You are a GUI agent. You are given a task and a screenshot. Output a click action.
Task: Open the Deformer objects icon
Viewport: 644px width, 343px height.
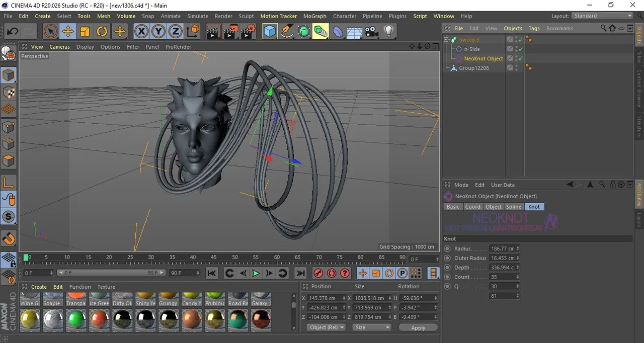click(x=338, y=32)
